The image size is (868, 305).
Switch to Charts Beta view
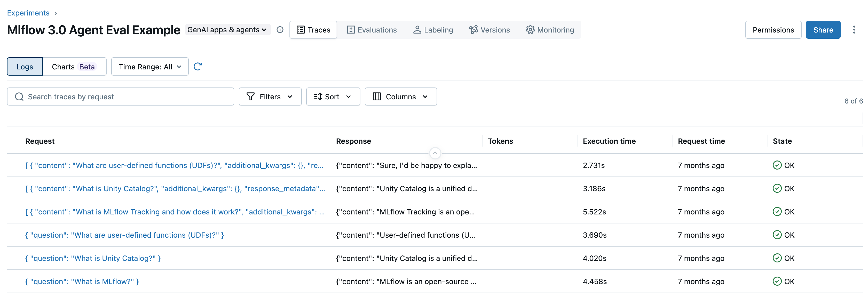pyautogui.click(x=74, y=67)
